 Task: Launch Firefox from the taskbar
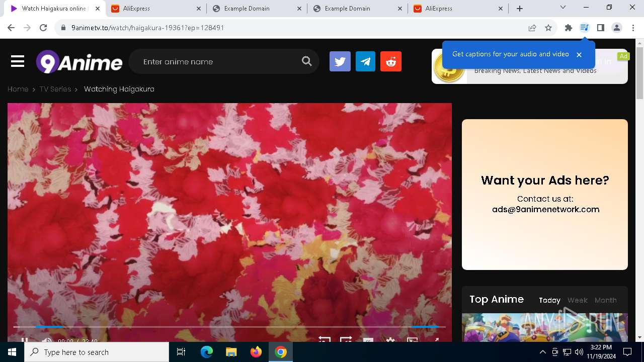(x=256, y=352)
